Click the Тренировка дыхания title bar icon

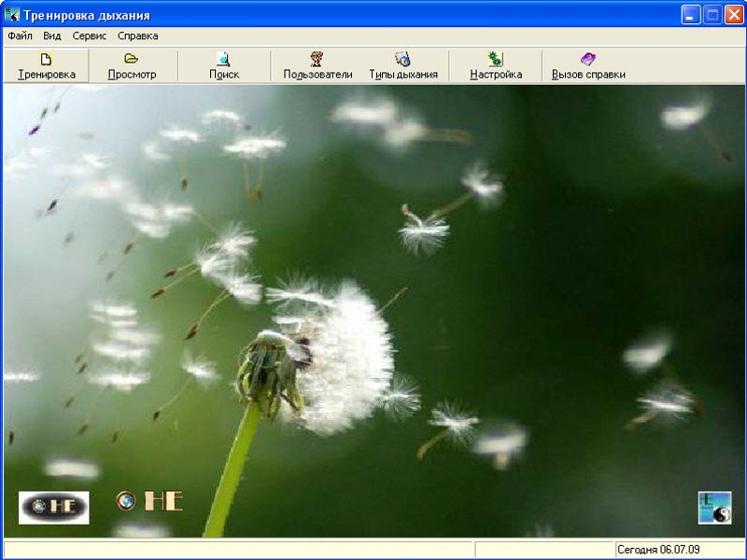[12, 15]
